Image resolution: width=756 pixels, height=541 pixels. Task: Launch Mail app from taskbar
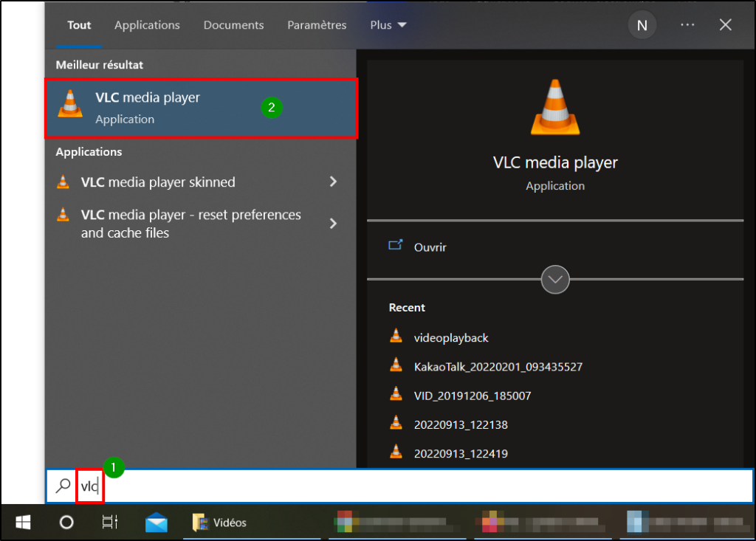pyautogui.click(x=157, y=523)
